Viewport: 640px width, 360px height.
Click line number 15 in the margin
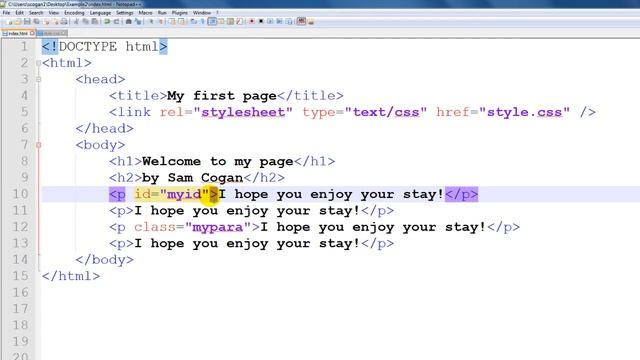pyautogui.click(x=20, y=276)
